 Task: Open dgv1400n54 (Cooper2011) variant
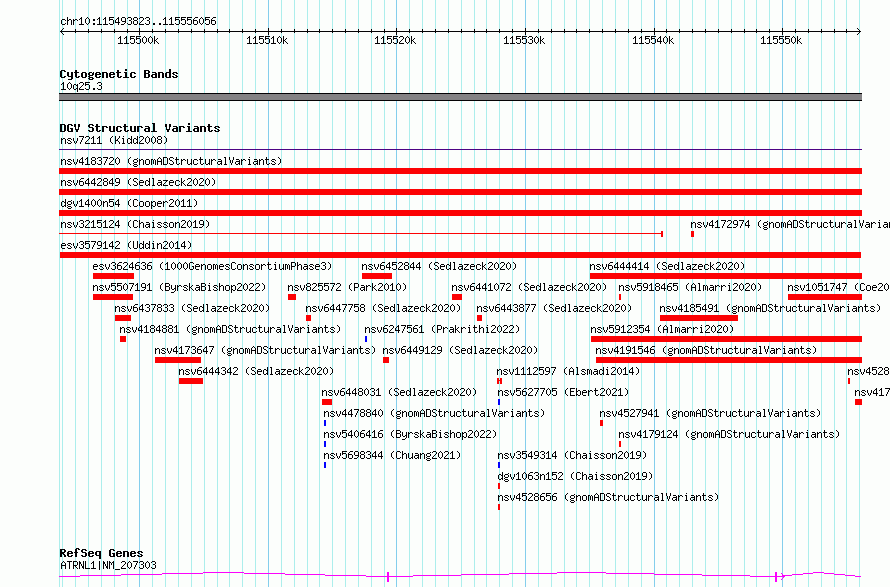(129, 203)
